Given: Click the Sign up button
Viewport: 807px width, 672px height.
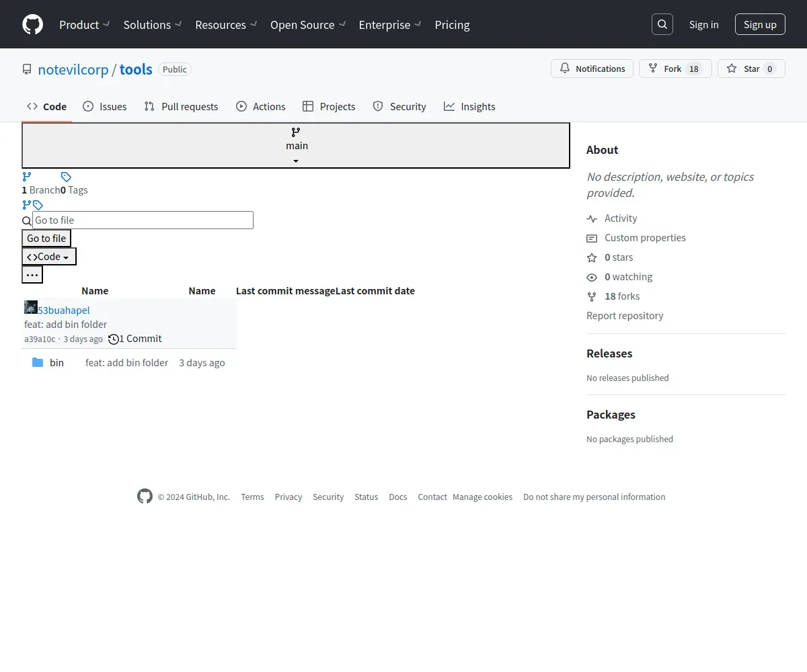Looking at the screenshot, I should [760, 24].
